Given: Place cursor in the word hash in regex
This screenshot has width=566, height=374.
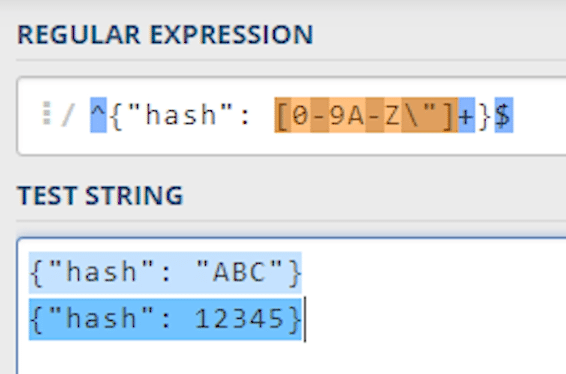Looking at the screenshot, I should pos(181,115).
